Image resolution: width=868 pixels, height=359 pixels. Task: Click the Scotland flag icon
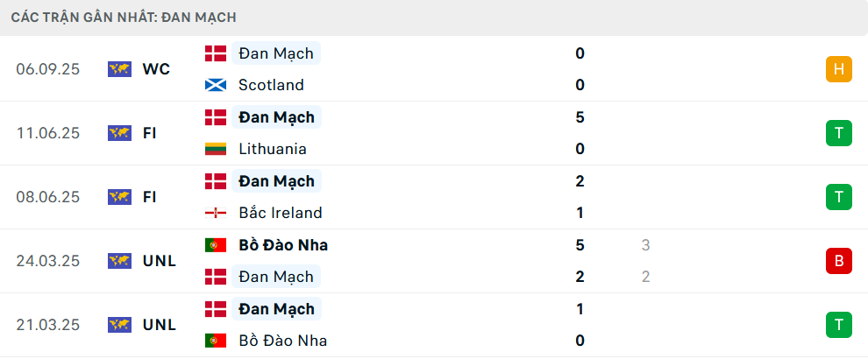tap(216, 85)
